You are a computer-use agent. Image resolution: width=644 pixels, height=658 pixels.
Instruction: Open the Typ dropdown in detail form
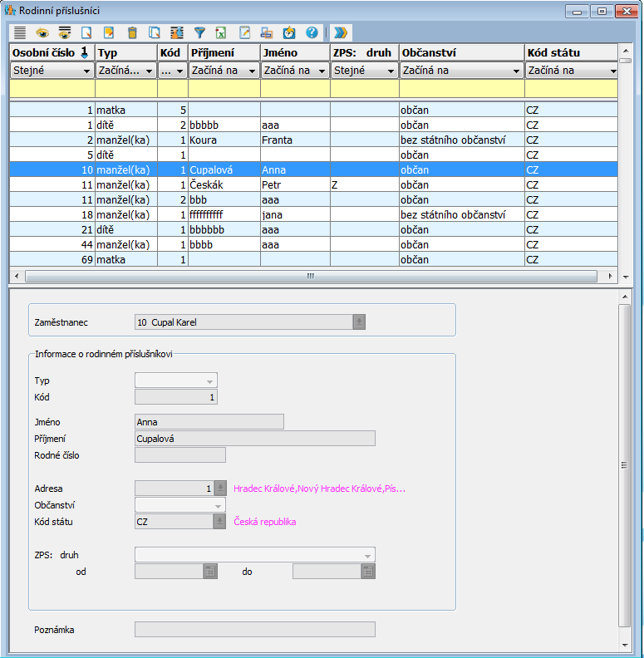[208, 381]
